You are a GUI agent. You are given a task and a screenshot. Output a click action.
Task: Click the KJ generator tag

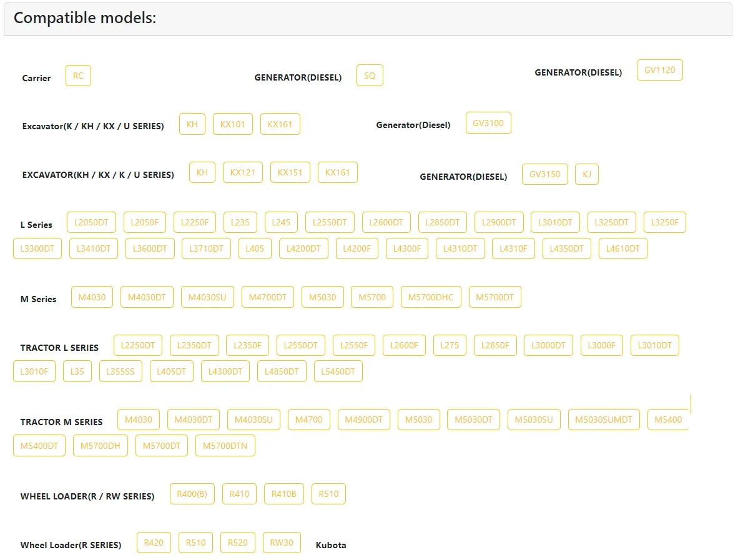[586, 175]
